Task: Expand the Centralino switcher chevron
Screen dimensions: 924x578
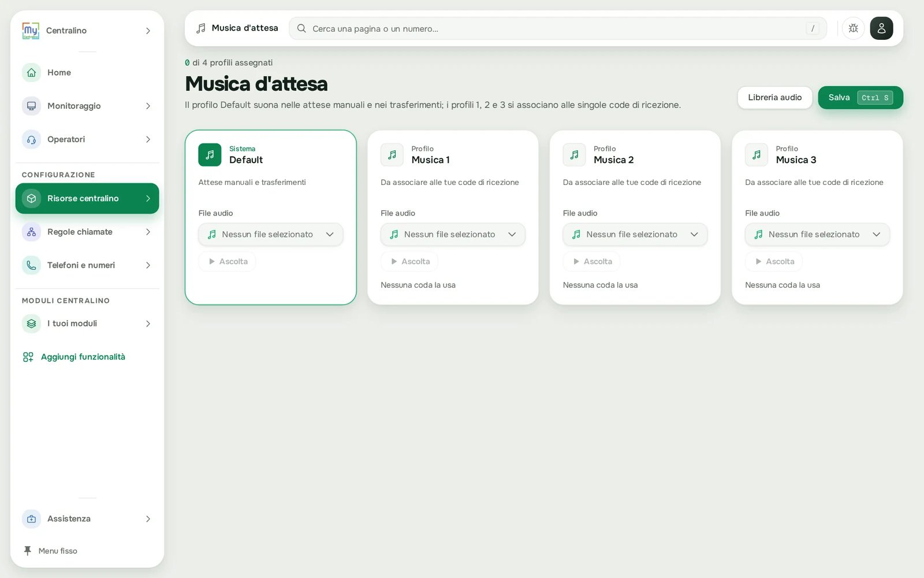Action: tap(148, 31)
